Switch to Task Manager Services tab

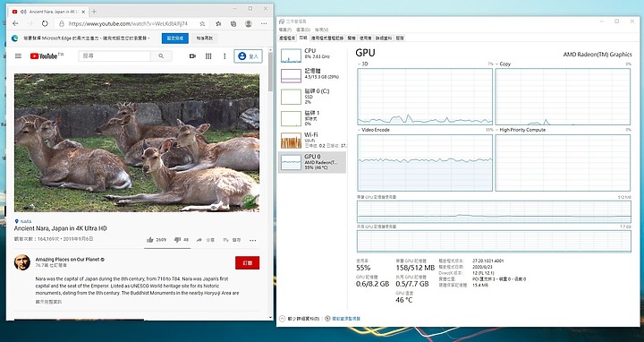click(400, 38)
